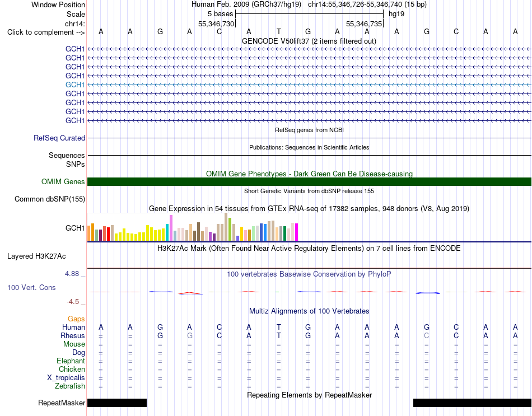Click the chr14:55,346,726-55,346,740 position text

tap(355, 4)
